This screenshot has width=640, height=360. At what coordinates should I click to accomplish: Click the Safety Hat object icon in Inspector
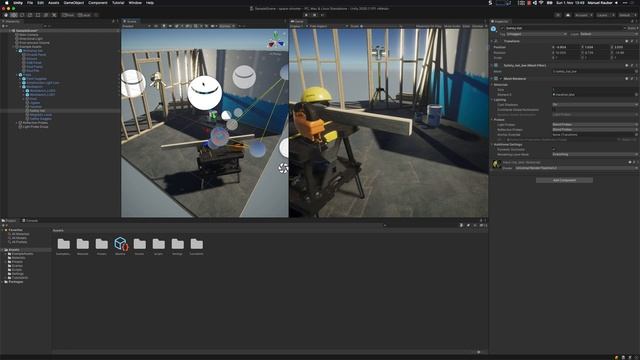pos(493,29)
